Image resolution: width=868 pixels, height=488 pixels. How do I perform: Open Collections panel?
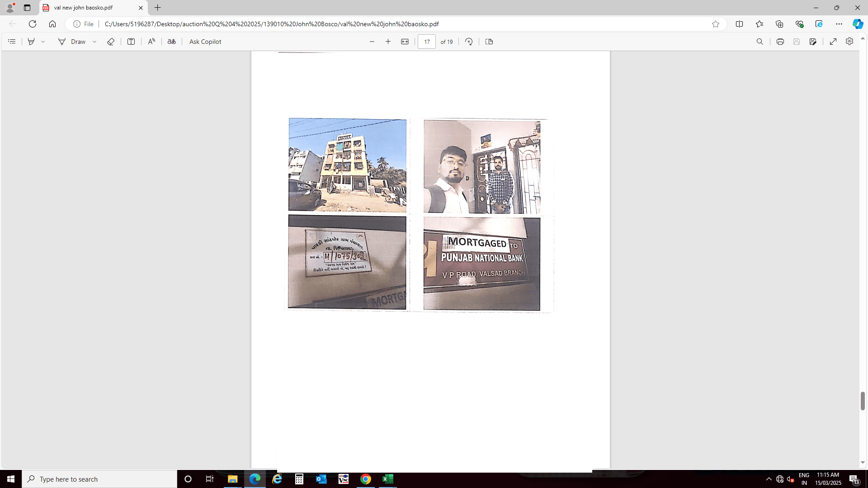coord(779,24)
